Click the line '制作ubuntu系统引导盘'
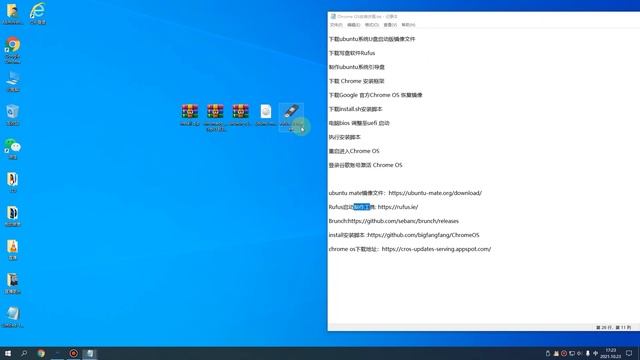Viewport: 640px width, 360px height. 357,67
